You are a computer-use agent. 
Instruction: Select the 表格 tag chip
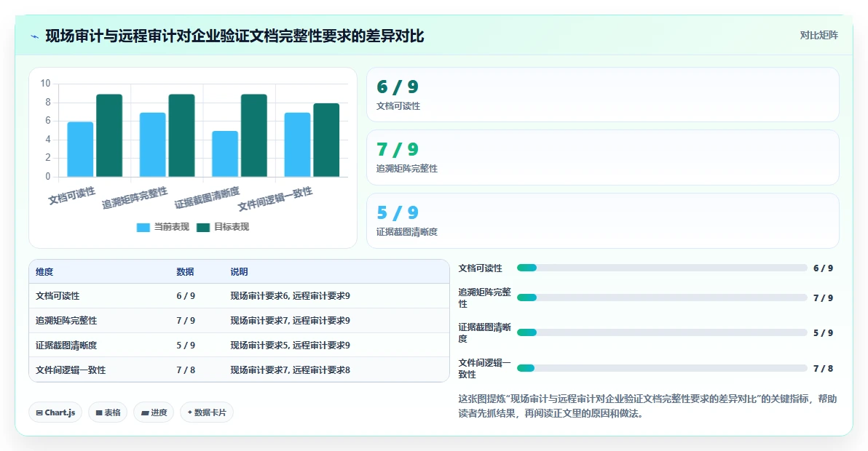[108, 412]
